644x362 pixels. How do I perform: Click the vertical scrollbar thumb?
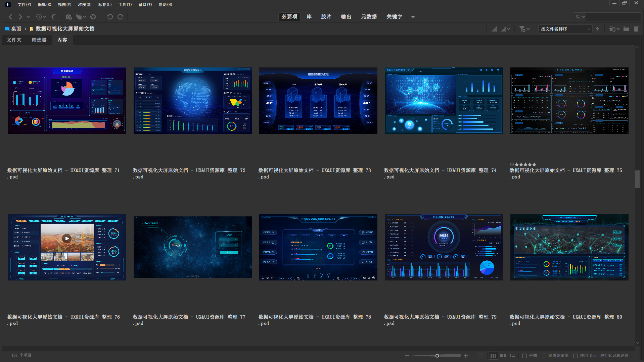click(637, 179)
